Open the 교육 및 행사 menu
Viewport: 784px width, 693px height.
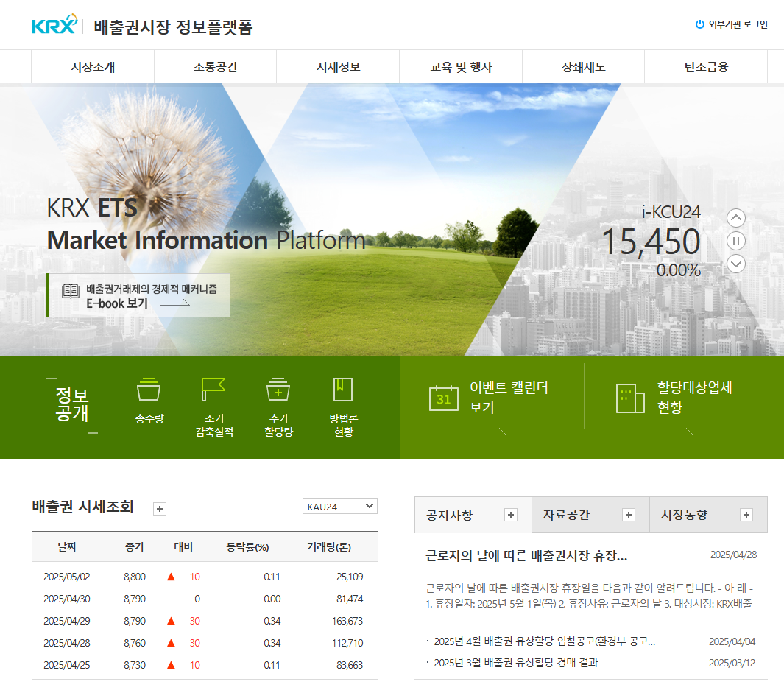(x=461, y=66)
